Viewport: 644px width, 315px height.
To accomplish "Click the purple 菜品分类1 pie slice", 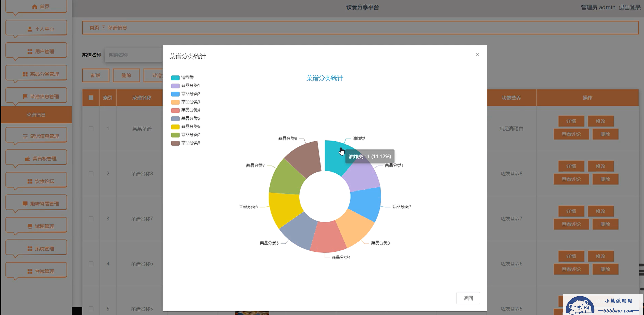I will [363, 175].
